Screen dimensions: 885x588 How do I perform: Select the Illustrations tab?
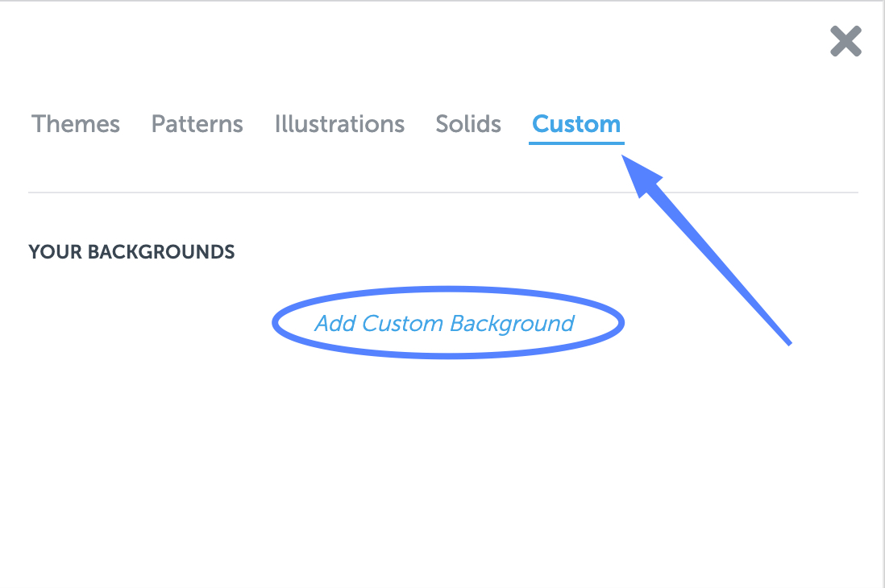(x=339, y=124)
